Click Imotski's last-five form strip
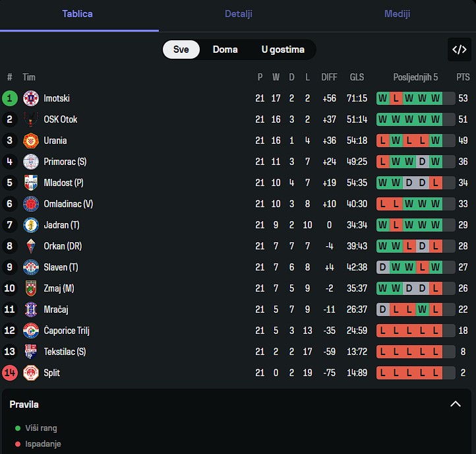The height and width of the screenshot is (454, 476). [415, 98]
